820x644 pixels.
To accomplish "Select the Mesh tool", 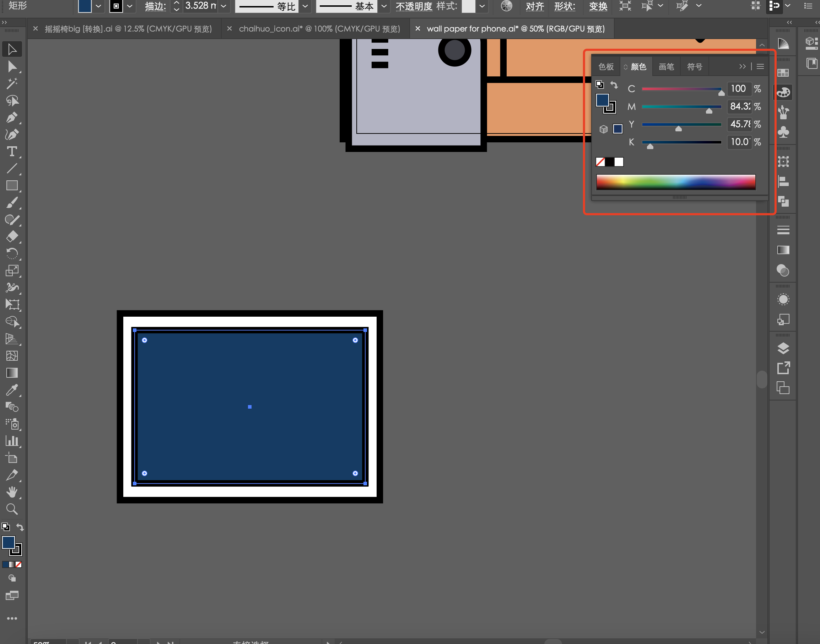I will pos(12,356).
